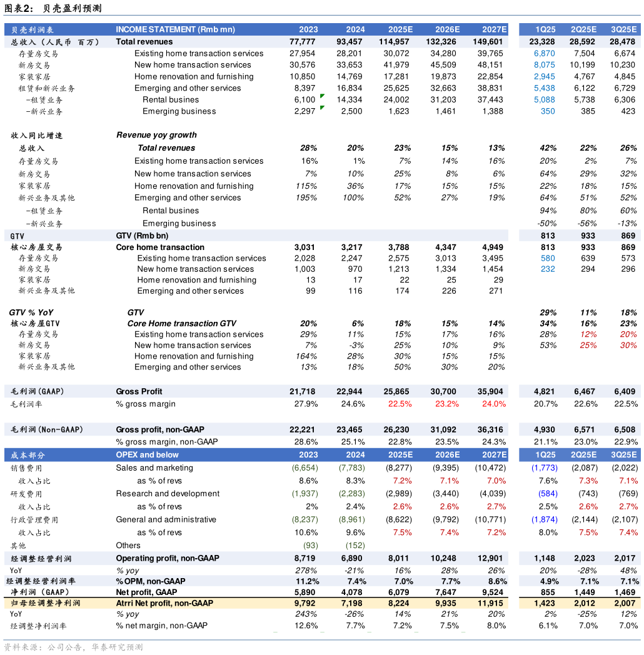Viewport: 644px width, 655px height.
Task: Select the Gross profit, non-GAAP row label
Action: [x=160, y=430]
